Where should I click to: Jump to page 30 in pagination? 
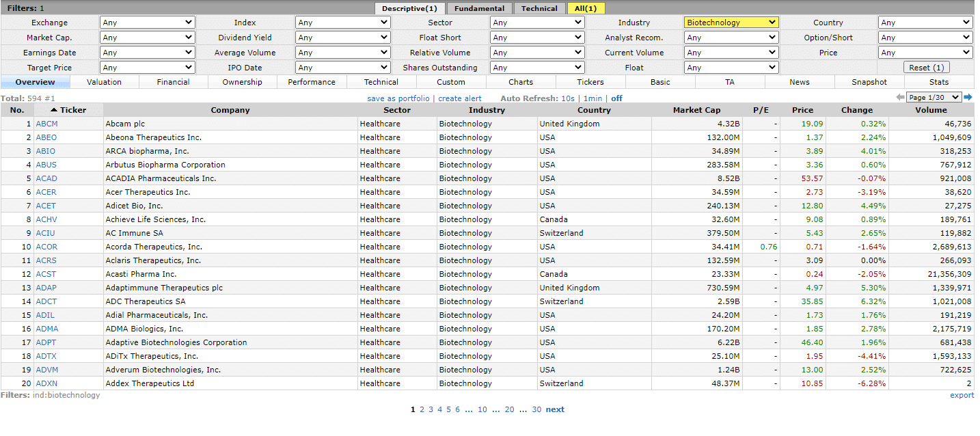pyautogui.click(x=536, y=409)
